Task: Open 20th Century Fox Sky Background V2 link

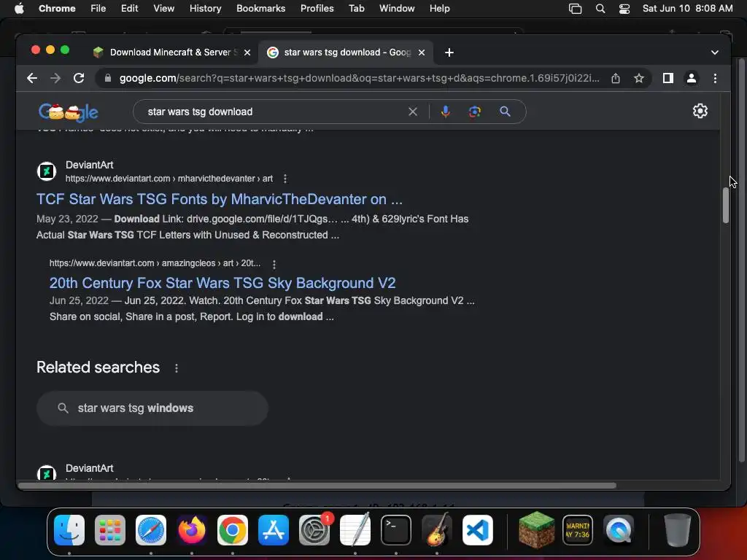Action: tap(222, 283)
